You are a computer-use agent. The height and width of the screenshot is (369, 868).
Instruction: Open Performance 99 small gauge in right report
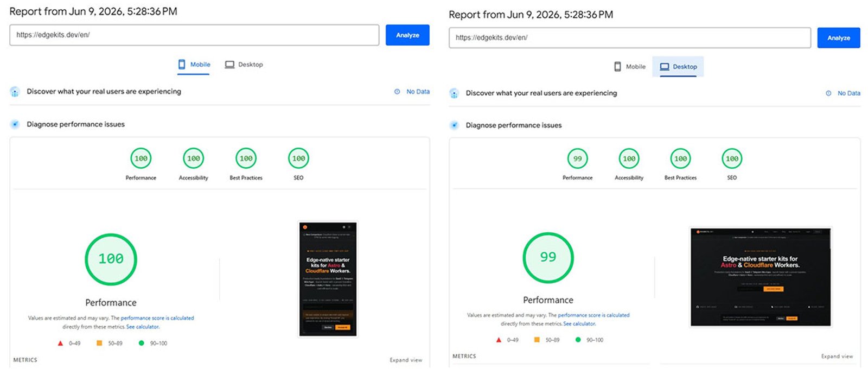[578, 159]
